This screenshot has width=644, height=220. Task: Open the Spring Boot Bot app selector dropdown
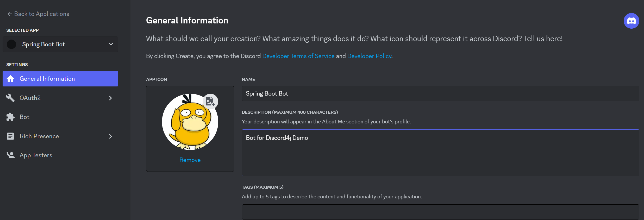point(60,44)
